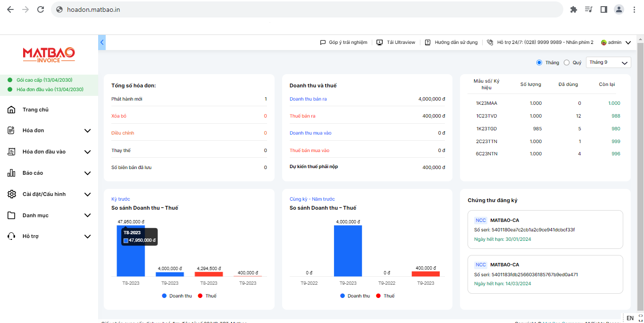
Task: Open the admin account dropdown arrow
Action: click(x=628, y=42)
